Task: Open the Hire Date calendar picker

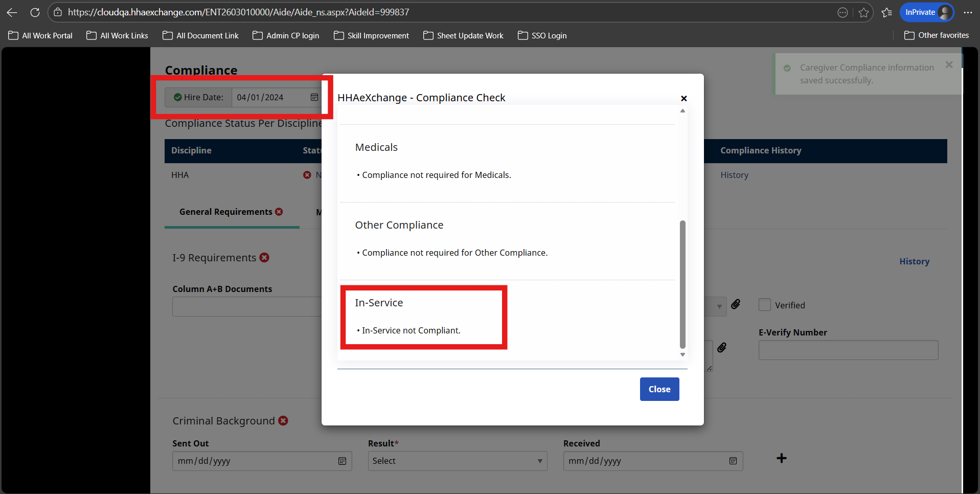Action: [314, 97]
